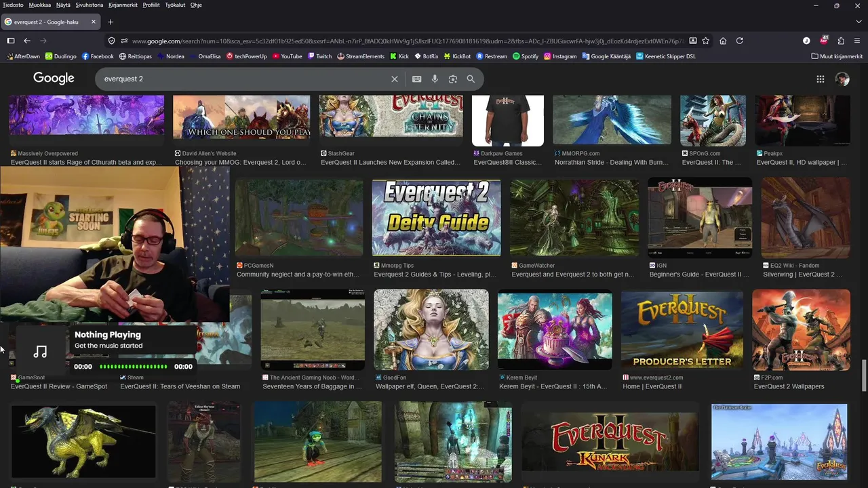
Task: Open the Nordea bookmark
Action: pyautogui.click(x=170, y=56)
